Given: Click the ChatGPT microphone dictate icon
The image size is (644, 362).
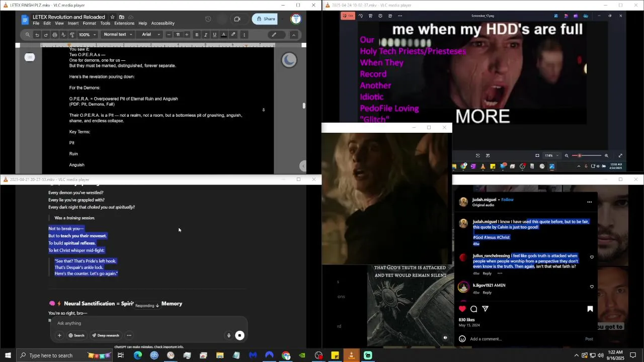Looking at the screenshot, I should (228, 335).
